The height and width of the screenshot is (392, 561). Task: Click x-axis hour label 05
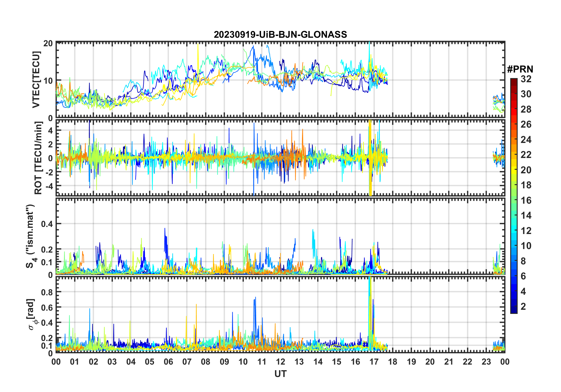[x=150, y=362]
